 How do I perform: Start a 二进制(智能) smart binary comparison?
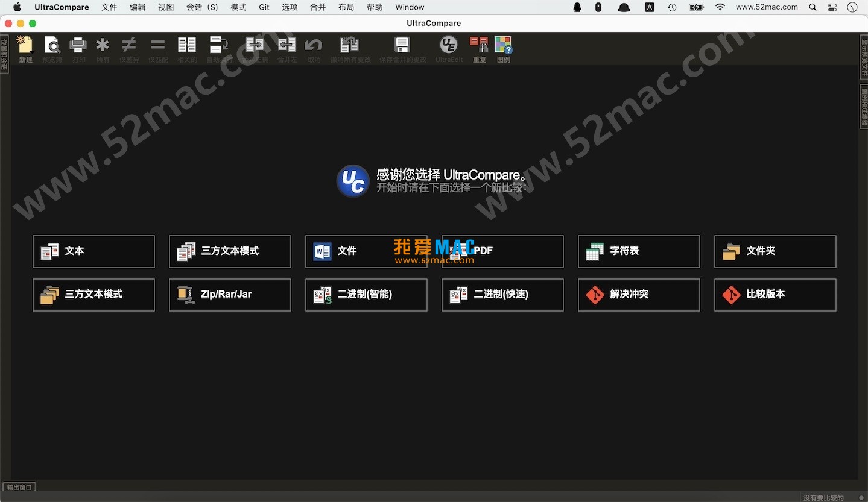(366, 295)
